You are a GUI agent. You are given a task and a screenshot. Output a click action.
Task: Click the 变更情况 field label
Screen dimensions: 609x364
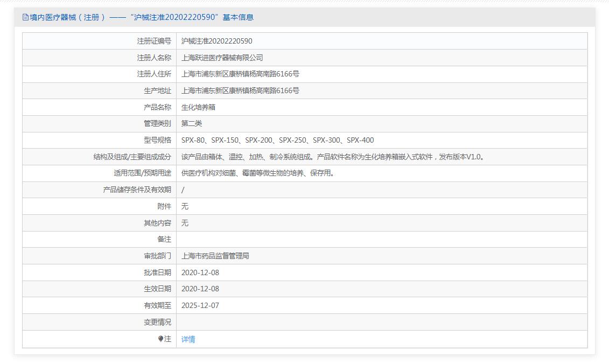tap(157, 323)
